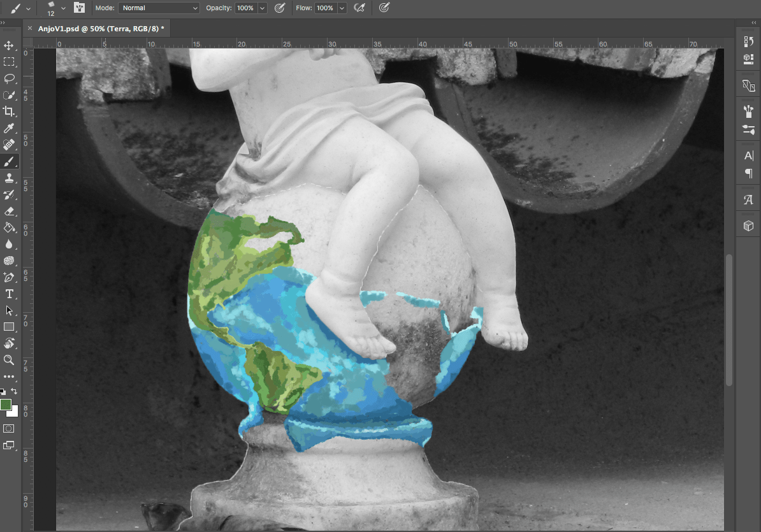Open the Brush Preset picker dropdown
Viewport: 761px width, 532px height.
click(63, 8)
